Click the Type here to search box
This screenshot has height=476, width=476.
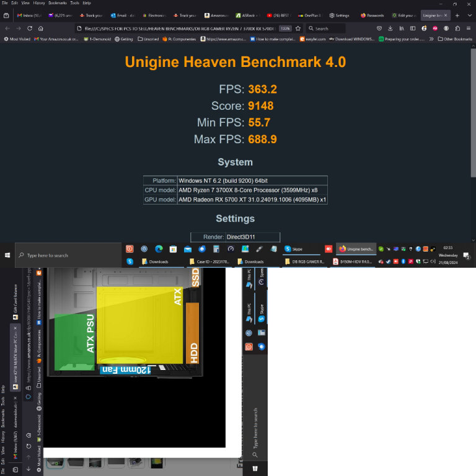[68, 255]
